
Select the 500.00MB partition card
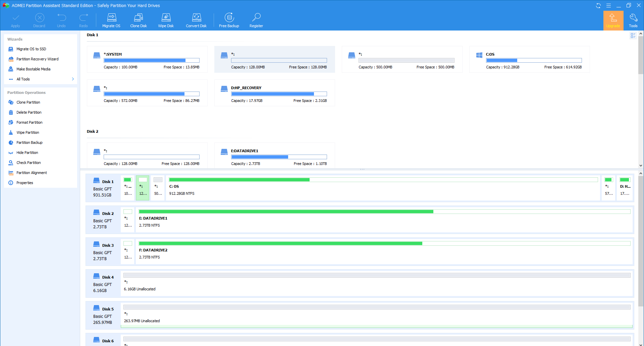(x=402, y=59)
